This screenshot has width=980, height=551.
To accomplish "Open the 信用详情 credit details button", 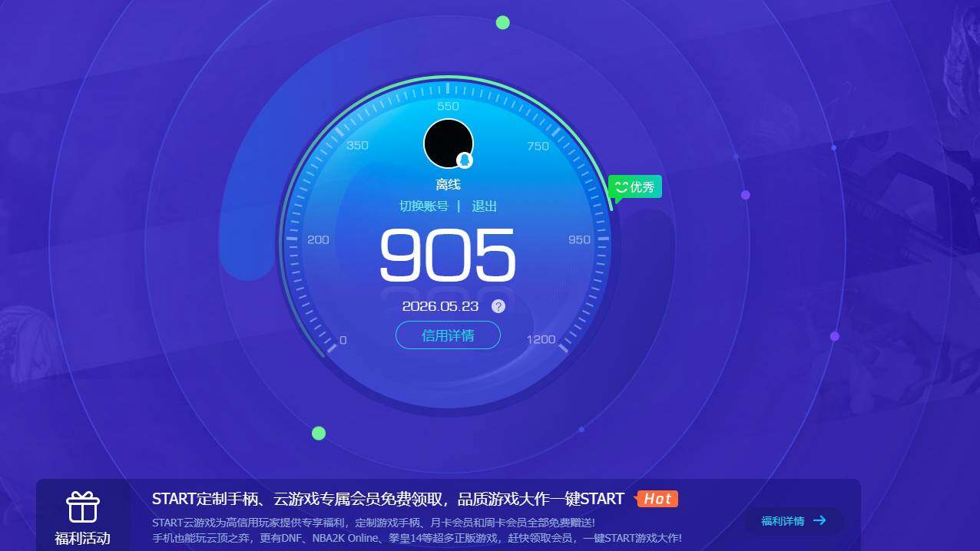I will click(x=448, y=335).
